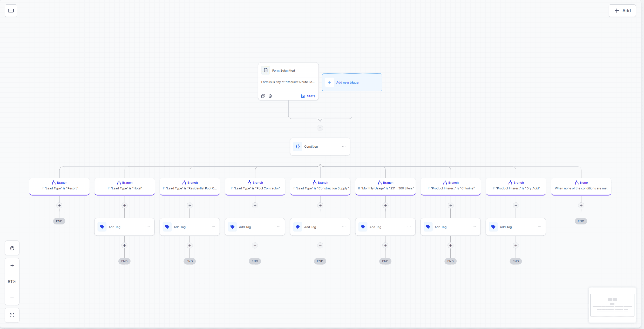This screenshot has height=329, width=644.
Task: Fit the workflow to screen
Action: coord(12,315)
